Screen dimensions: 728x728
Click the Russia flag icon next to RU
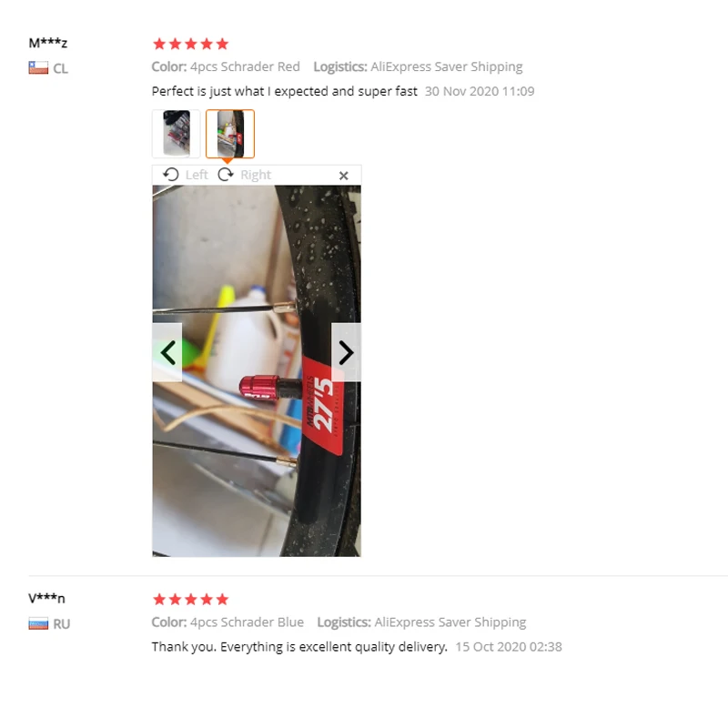(38, 623)
